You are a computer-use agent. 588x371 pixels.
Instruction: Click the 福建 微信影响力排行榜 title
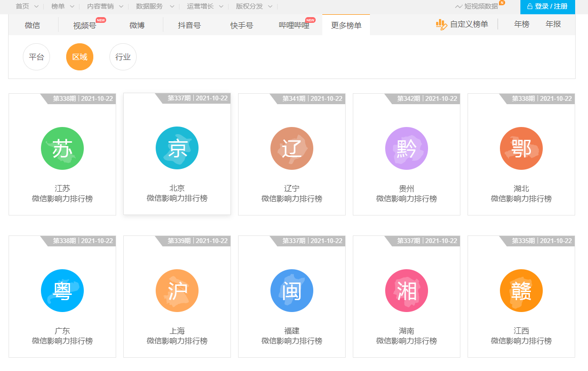[x=292, y=336]
